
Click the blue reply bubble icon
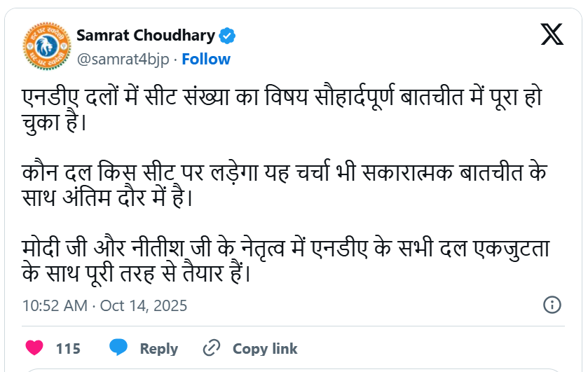[118, 348]
